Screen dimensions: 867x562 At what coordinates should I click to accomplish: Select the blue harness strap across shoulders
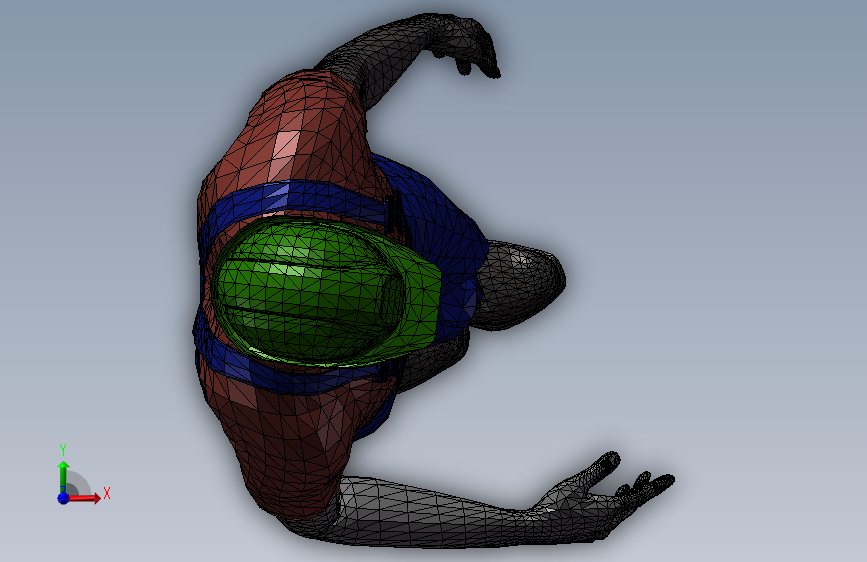(x=299, y=197)
